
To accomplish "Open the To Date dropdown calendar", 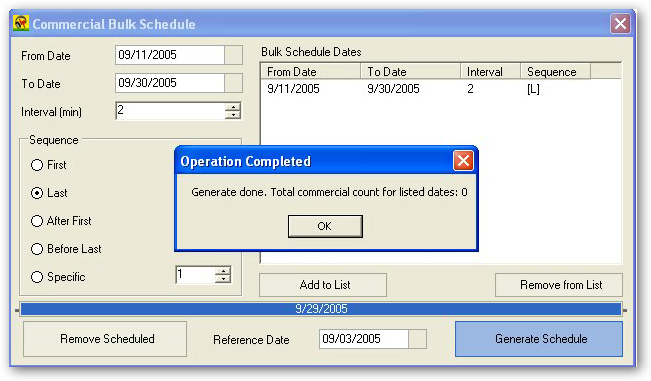I will pos(233,83).
